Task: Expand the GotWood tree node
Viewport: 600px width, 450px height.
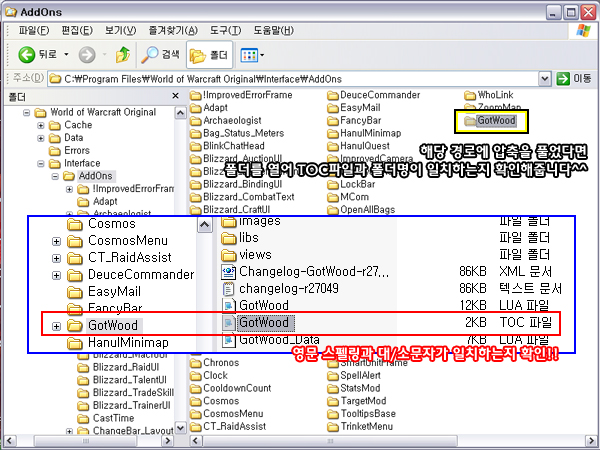Action: (55, 326)
